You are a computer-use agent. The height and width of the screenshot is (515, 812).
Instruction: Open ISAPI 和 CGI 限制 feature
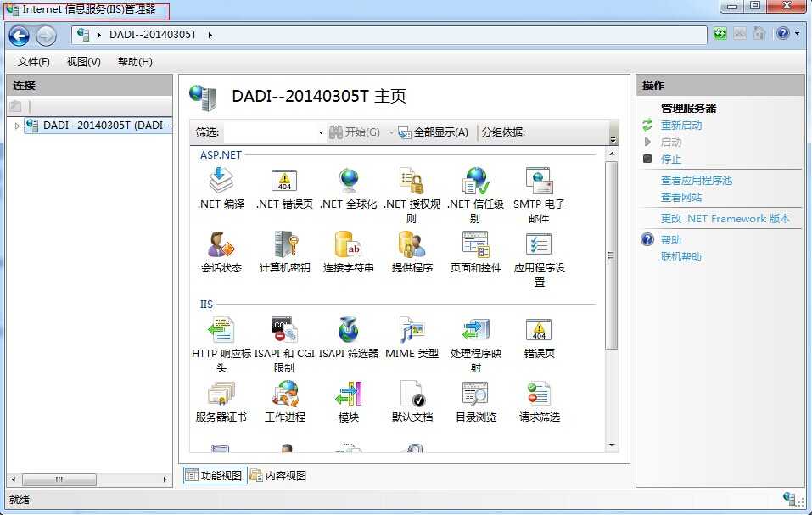[x=284, y=344]
